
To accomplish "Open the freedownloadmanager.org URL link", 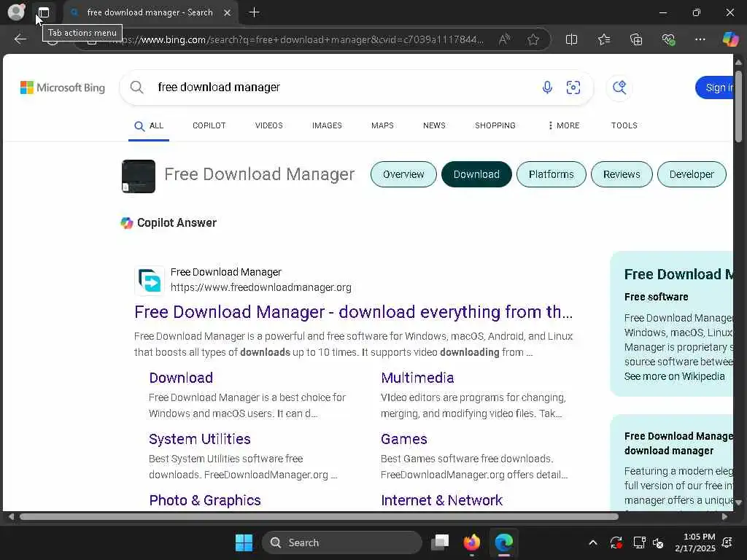I will pos(261,287).
